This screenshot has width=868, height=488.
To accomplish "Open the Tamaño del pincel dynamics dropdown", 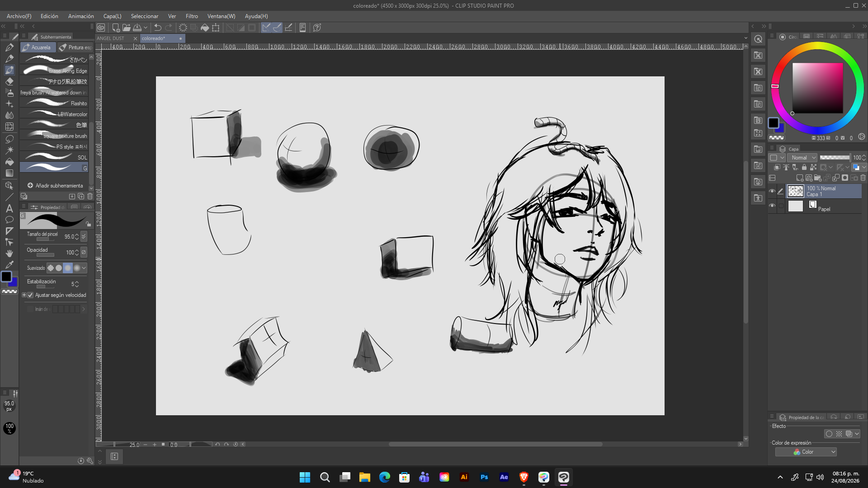I will pos(84,236).
